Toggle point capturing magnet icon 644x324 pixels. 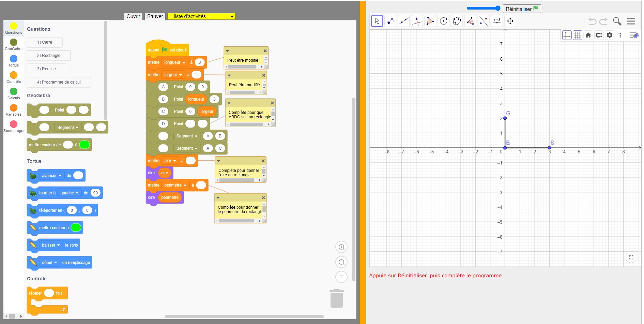(599, 35)
